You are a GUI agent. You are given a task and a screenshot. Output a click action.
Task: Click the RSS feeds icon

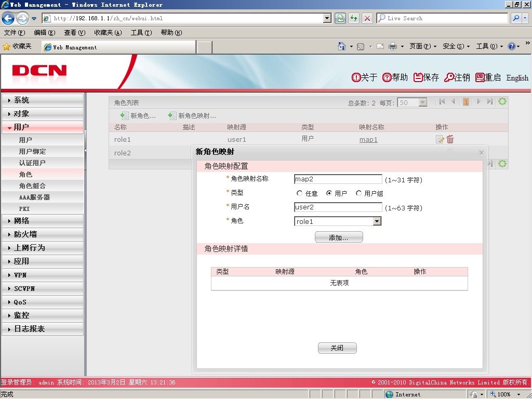(361, 46)
